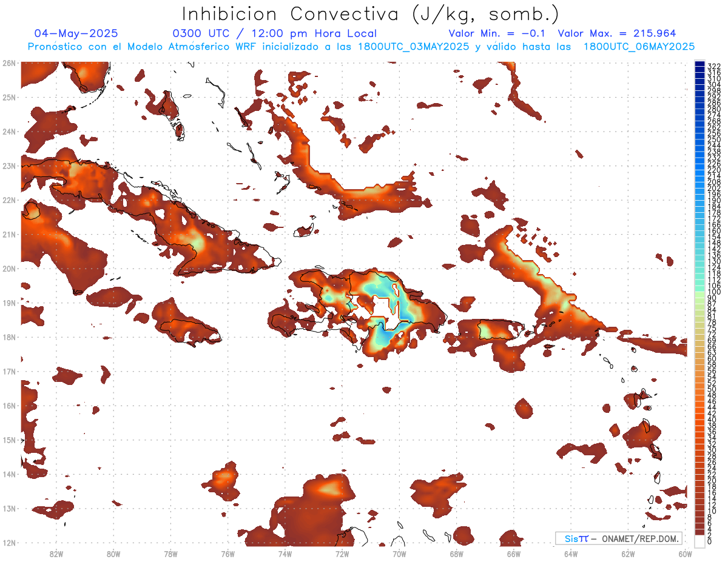Click the '74W' longitude label

pos(285,554)
